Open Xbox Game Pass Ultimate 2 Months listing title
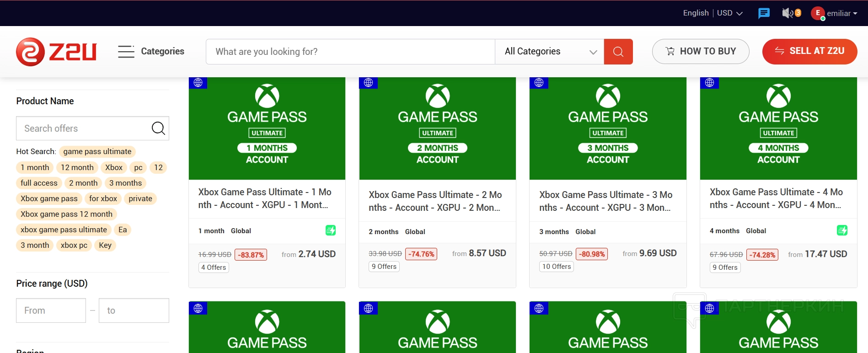The width and height of the screenshot is (868, 353). (435, 201)
